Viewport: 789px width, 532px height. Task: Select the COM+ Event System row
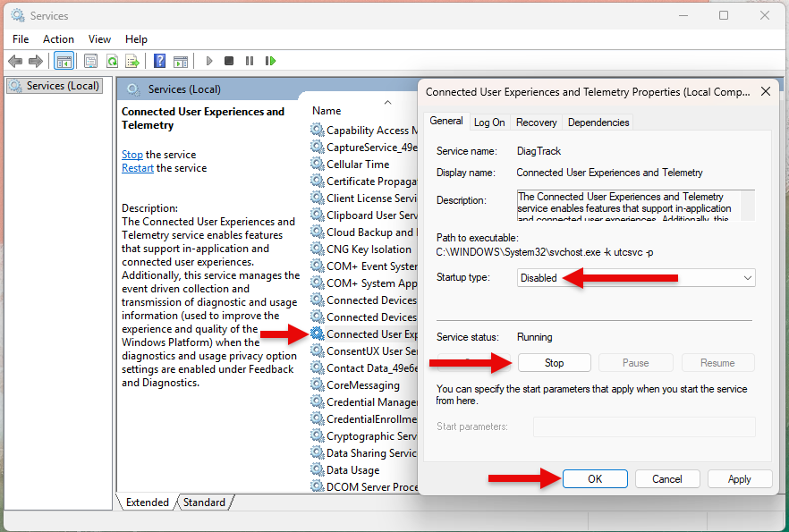pos(364,266)
